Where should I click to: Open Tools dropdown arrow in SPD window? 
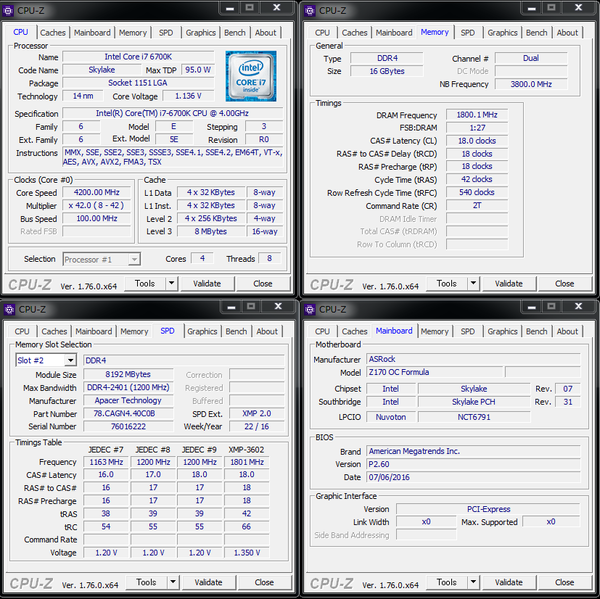coord(173,582)
